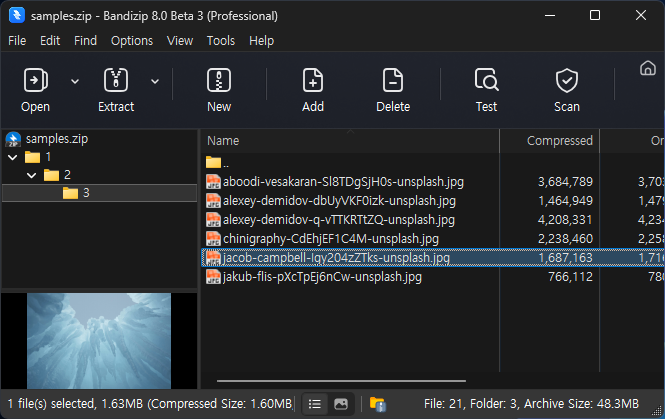The height and width of the screenshot is (419, 665).
Task: Click the Open archive toolbar icon
Action: click(x=35, y=81)
